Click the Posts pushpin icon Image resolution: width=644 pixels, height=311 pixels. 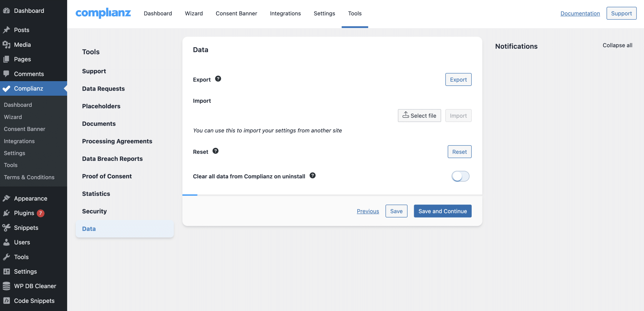pyautogui.click(x=7, y=30)
